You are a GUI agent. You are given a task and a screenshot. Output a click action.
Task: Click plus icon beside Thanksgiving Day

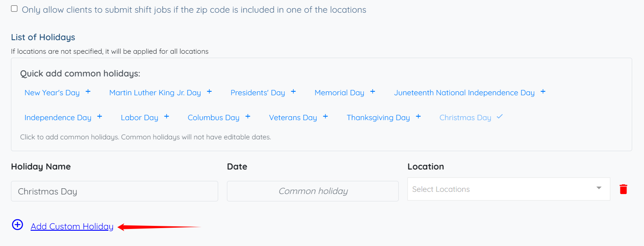[418, 117]
